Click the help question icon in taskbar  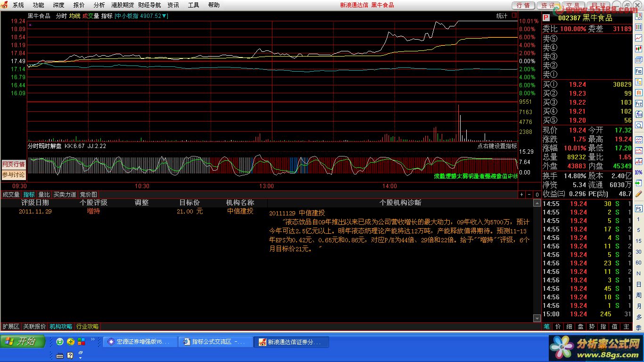70,355
